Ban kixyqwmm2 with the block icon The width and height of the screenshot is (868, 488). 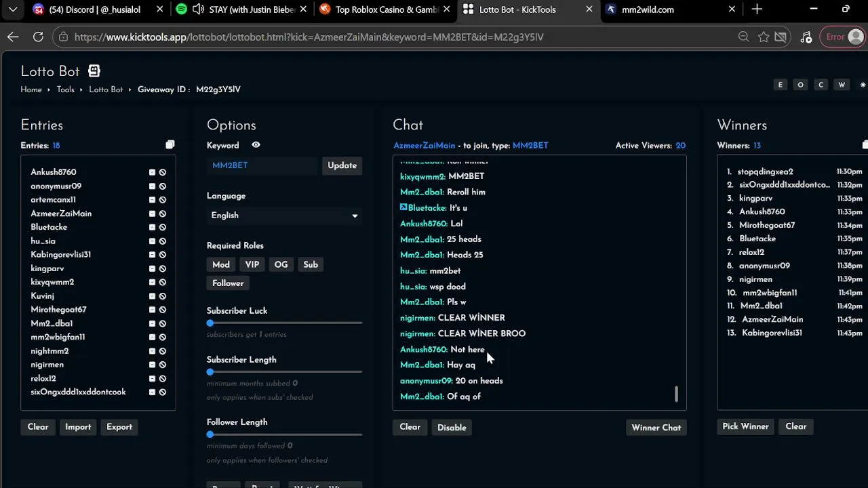pyautogui.click(x=163, y=282)
